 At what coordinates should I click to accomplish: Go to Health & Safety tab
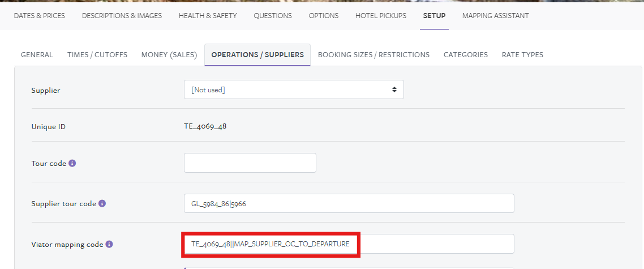click(208, 16)
